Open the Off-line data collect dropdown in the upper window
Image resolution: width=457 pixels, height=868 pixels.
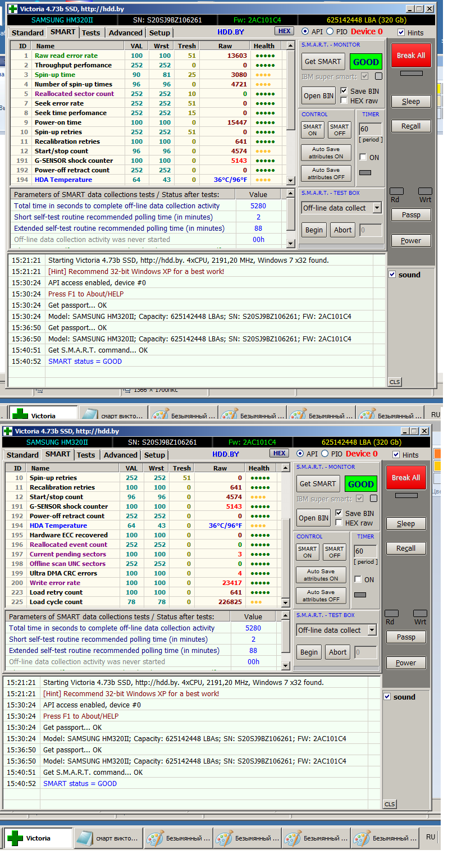(x=377, y=208)
